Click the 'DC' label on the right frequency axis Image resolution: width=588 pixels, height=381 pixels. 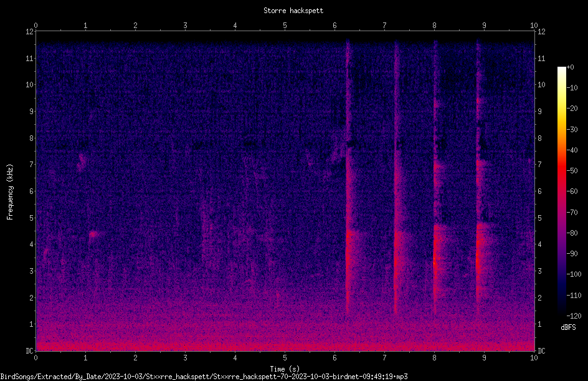pos(541,351)
